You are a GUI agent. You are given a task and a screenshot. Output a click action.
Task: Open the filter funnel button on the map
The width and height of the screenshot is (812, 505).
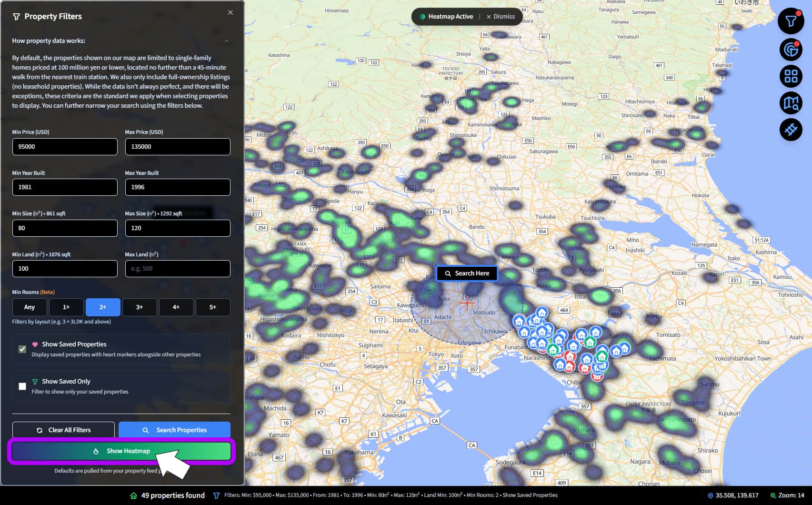[x=791, y=21]
